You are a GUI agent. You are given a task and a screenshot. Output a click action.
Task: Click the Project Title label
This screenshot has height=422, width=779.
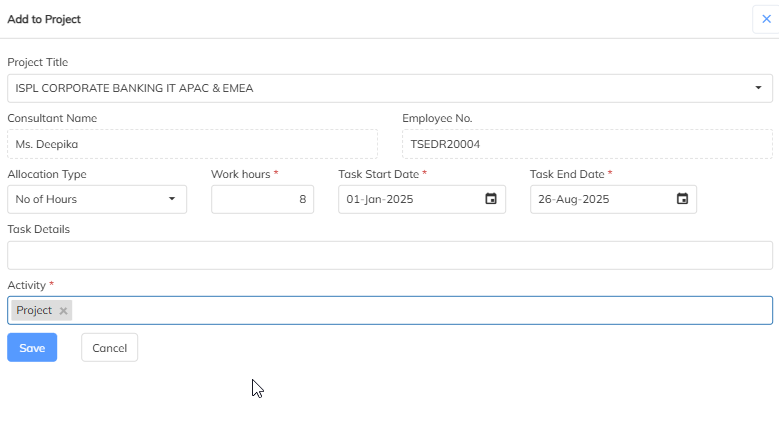tap(38, 62)
